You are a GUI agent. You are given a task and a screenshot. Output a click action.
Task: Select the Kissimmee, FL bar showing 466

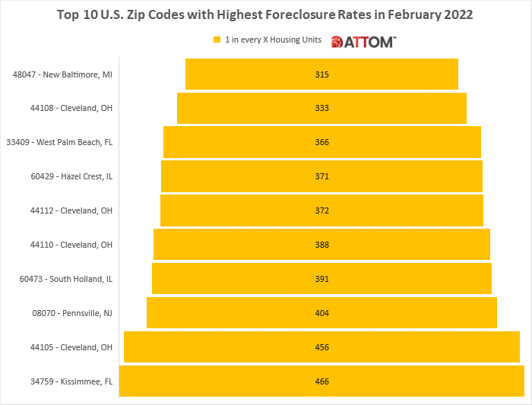click(321, 381)
